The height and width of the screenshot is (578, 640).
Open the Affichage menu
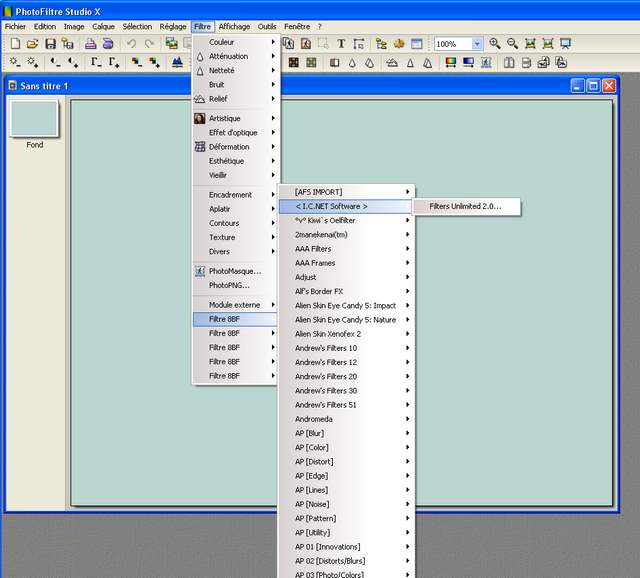(x=234, y=27)
